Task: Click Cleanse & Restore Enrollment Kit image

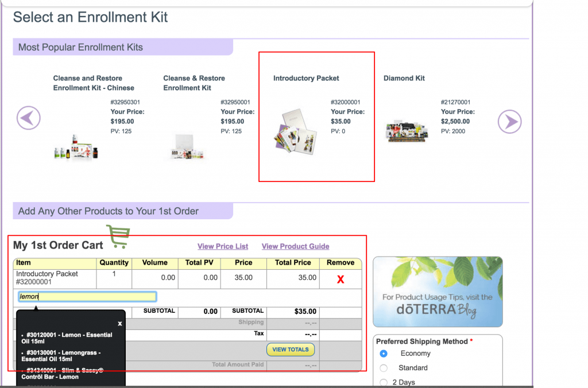Action: click(x=187, y=147)
